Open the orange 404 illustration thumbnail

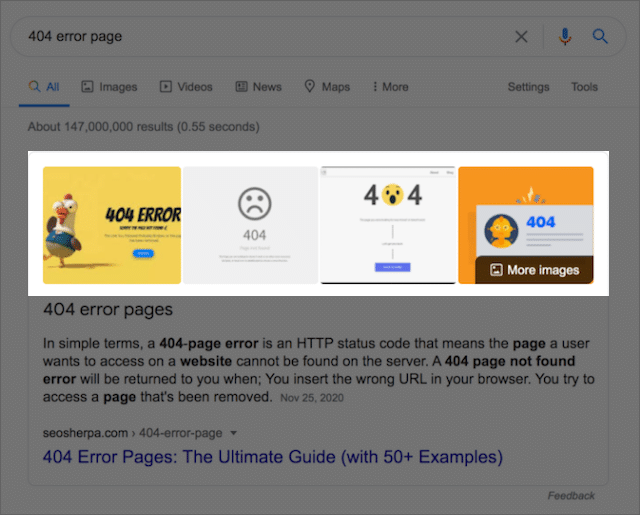point(525,210)
